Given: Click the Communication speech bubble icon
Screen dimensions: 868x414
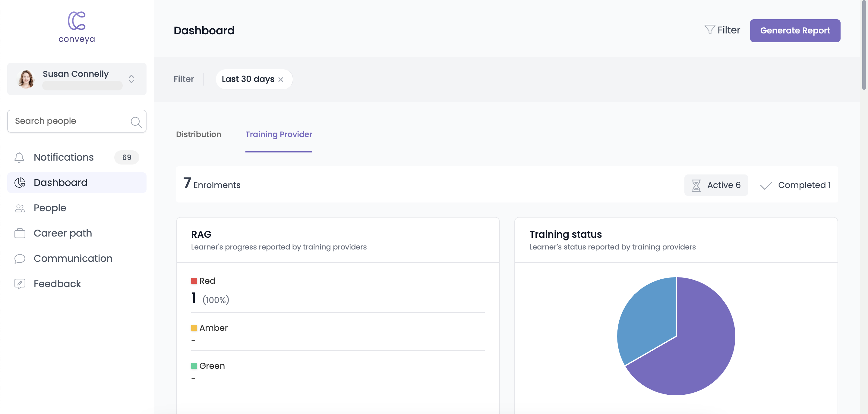Looking at the screenshot, I should [20, 259].
